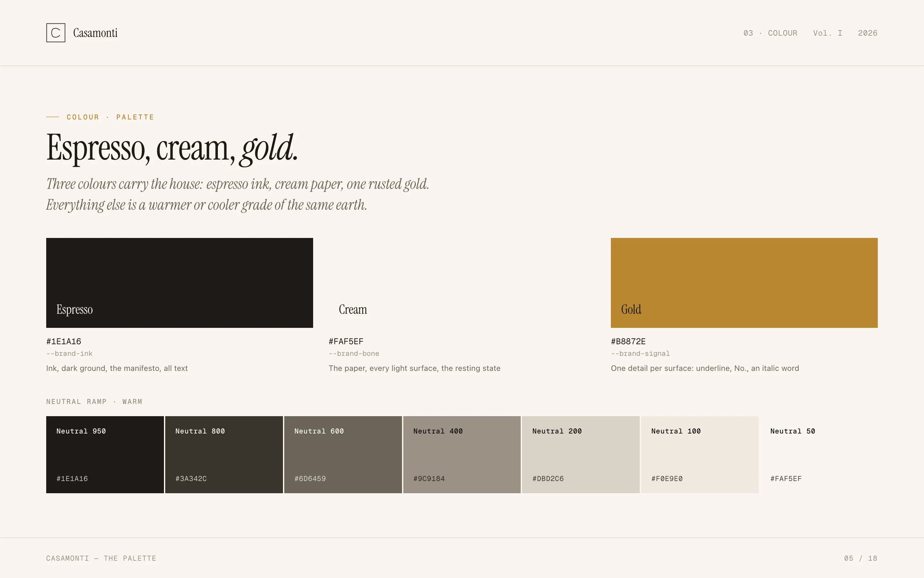Click the Casamonti wordmark in the header
The width and height of the screenshot is (924, 578).
point(95,33)
